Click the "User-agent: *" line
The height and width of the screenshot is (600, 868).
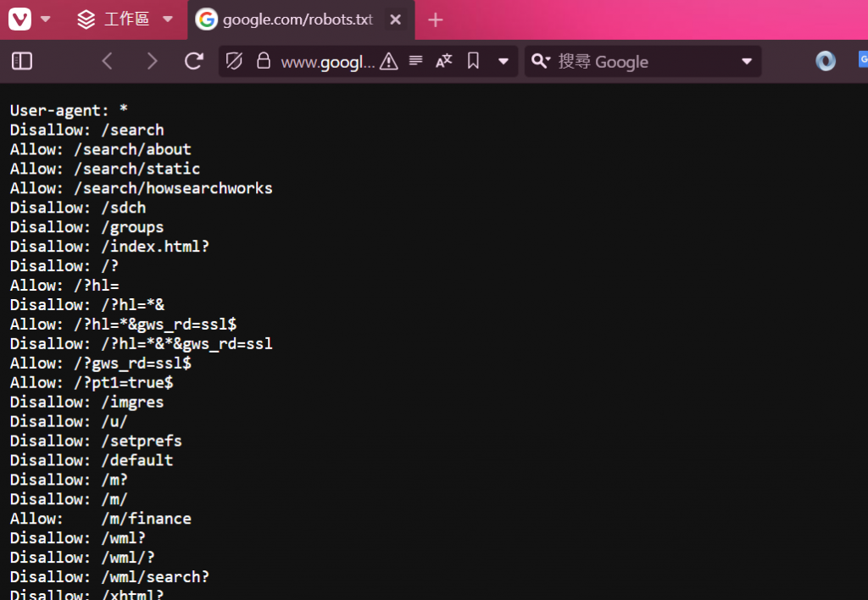[x=69, y=110]
